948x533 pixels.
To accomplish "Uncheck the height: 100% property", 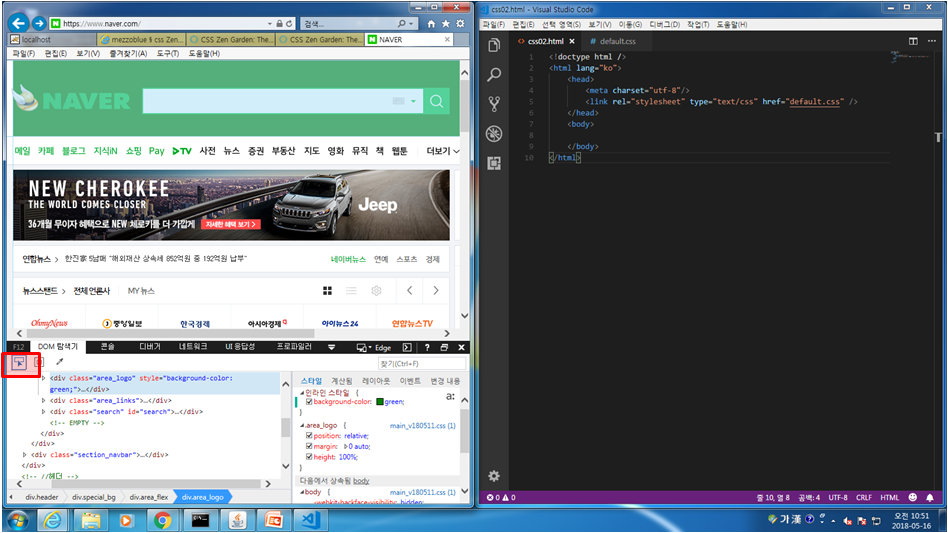I will click(309, 457).
